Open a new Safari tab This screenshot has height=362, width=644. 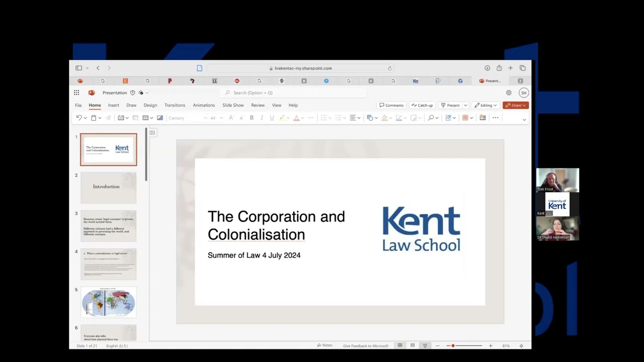coord(511,68)
